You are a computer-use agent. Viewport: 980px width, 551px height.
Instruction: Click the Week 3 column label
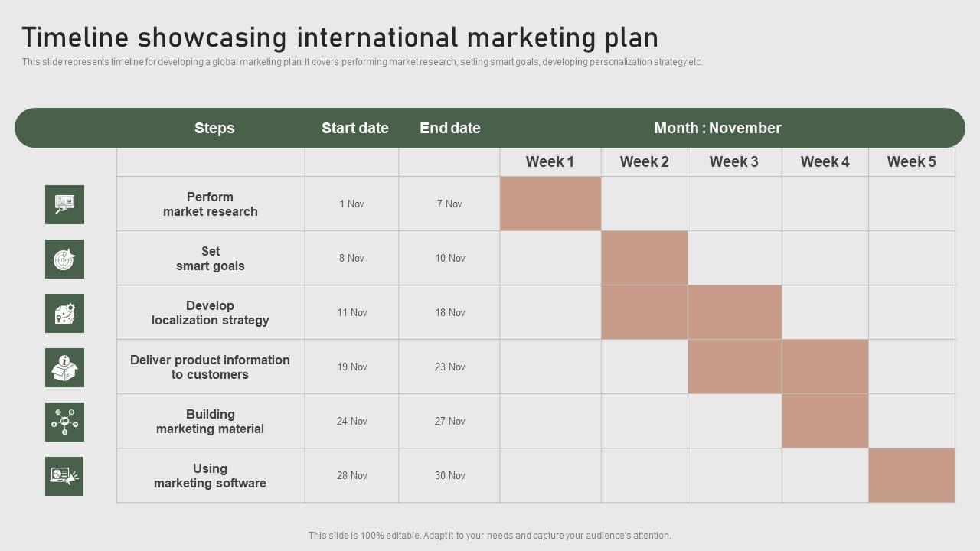[733, 161]
